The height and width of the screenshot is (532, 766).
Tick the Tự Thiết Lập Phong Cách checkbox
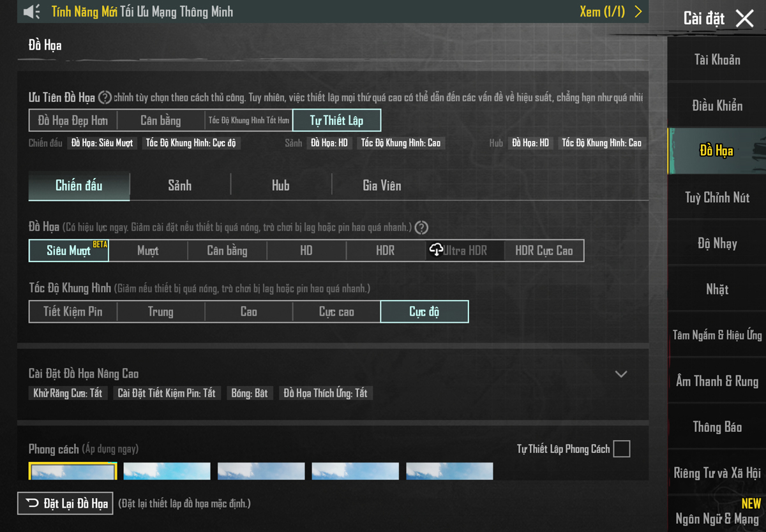621,449
